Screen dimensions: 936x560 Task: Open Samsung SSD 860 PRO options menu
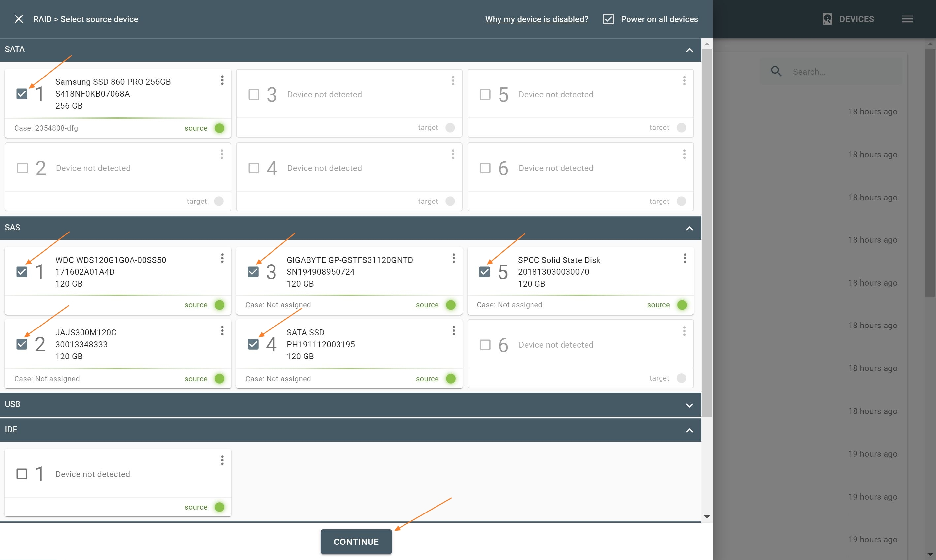[x=222, y=80]
